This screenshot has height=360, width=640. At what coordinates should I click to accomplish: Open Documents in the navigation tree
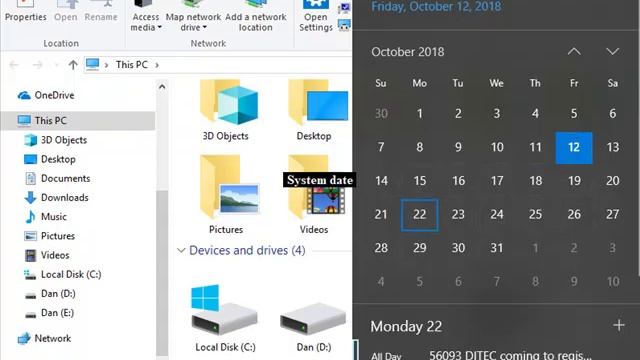click(57, 178)
